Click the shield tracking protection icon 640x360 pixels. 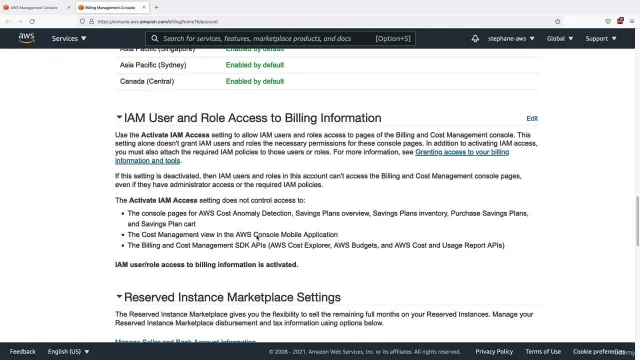point(82,21)
